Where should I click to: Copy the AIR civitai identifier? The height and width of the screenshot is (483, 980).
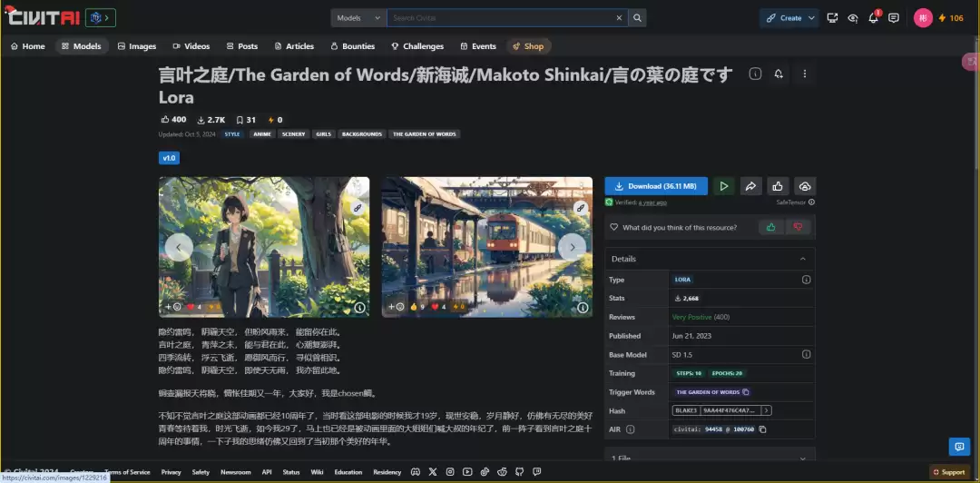coord(762,429)
